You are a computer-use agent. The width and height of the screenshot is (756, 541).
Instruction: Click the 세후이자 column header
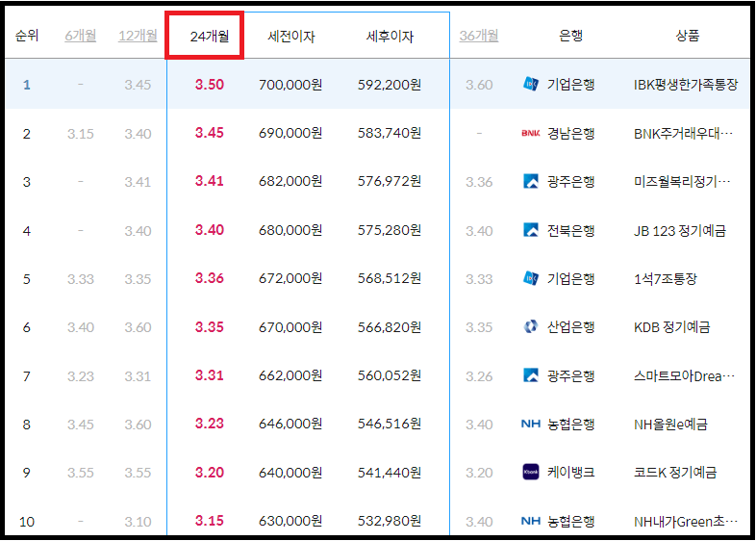tap(390, 37)
